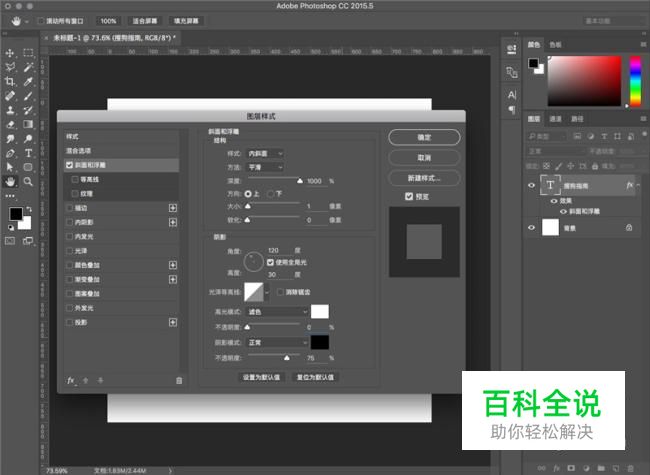The width and height of the screenshot is (650, 475).
Task: Collapse the text layer's fx effects arrow
Action: pos(638,185)
